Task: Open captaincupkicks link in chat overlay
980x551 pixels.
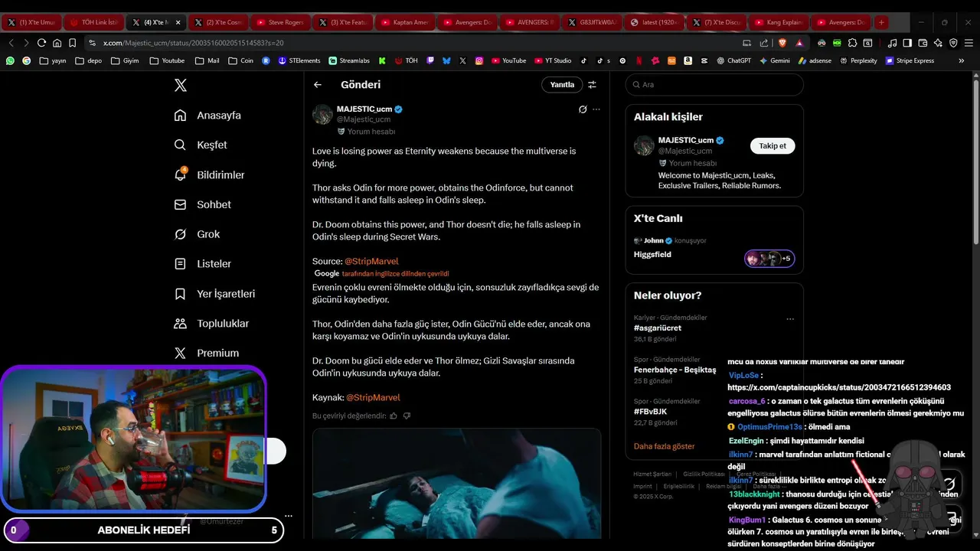Action: point(839,388)
